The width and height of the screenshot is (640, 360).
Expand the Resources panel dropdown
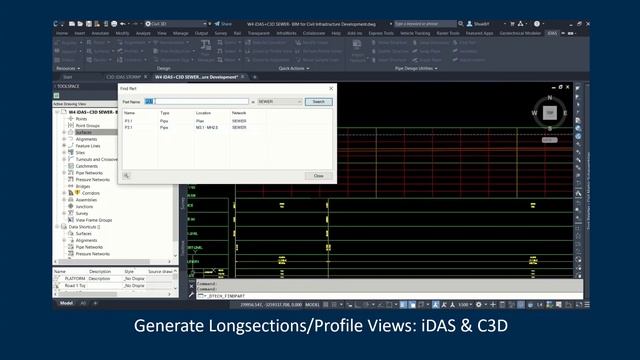pos(68,69)
